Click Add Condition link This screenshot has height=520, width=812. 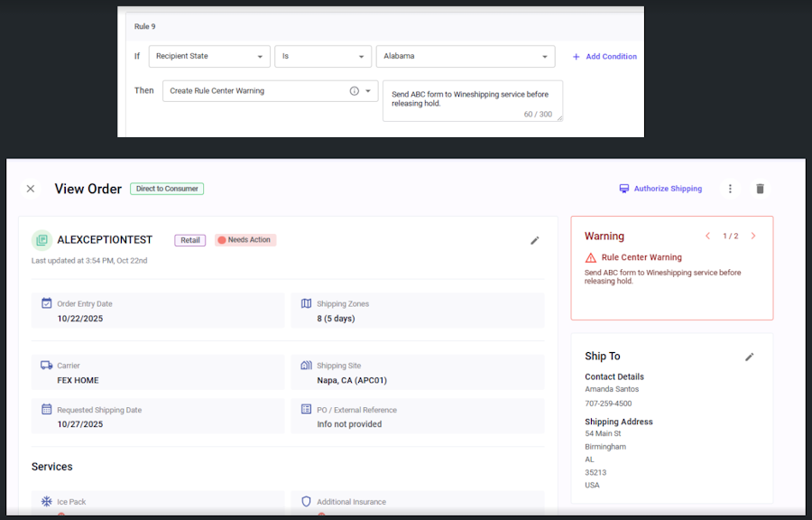[604, 56]
